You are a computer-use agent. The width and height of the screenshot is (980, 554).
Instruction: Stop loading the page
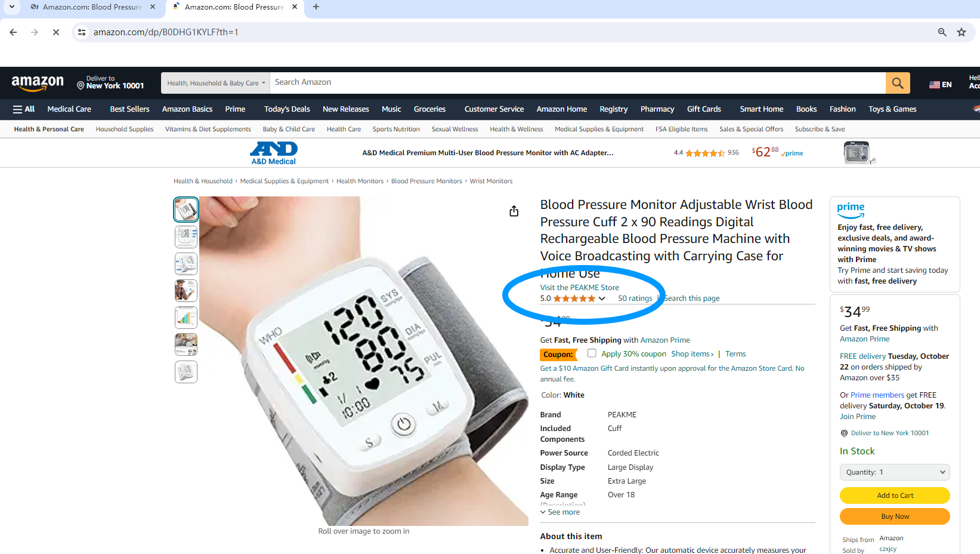[56, 32]
